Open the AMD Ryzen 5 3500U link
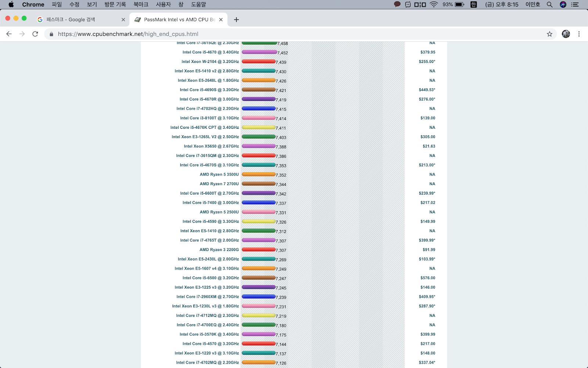 point(219,174)
